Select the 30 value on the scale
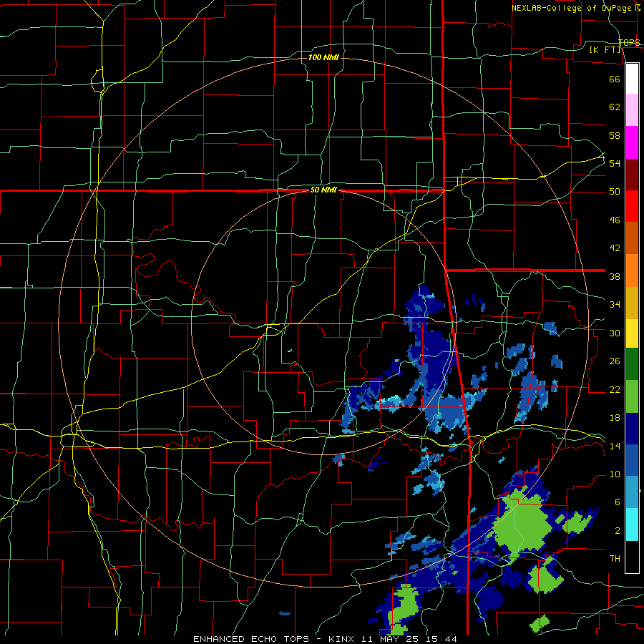Screen dimensions: 644x644 click(615, 333)
